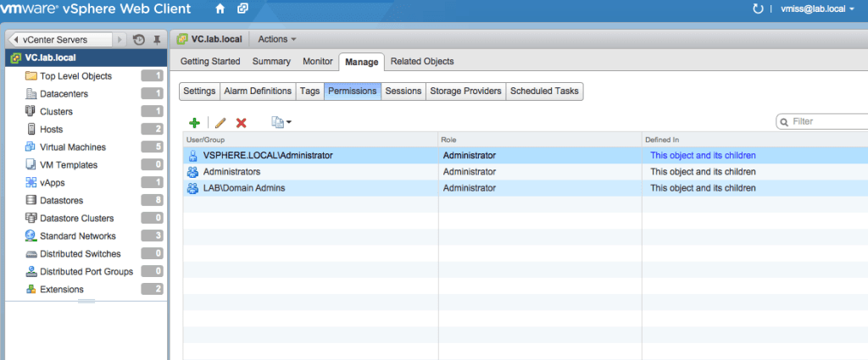868x360 pixels.
Task: Select Permissions sub-tab
Action: pyautogui.click(x=353, y=91)
